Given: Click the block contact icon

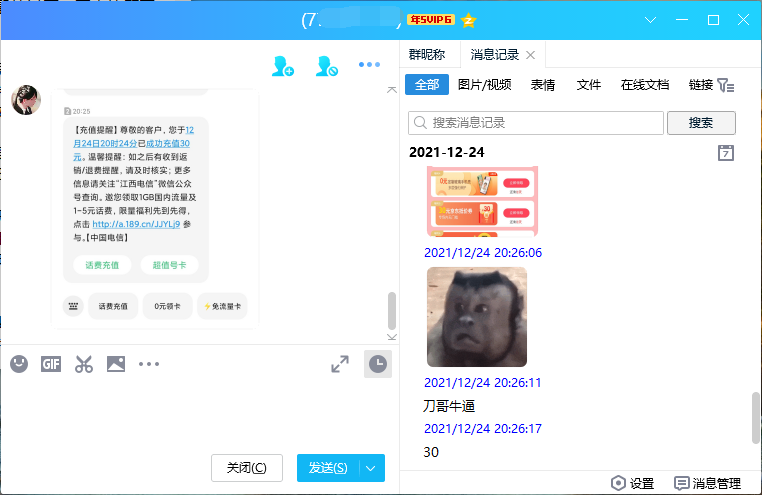Looking at the screenshot, I should [327, 66].
